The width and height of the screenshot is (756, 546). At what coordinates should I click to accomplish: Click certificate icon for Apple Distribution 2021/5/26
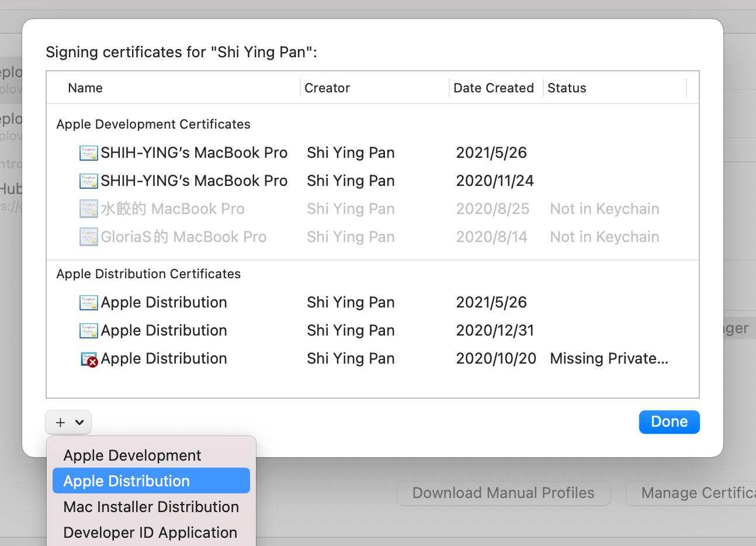(89, 303)
